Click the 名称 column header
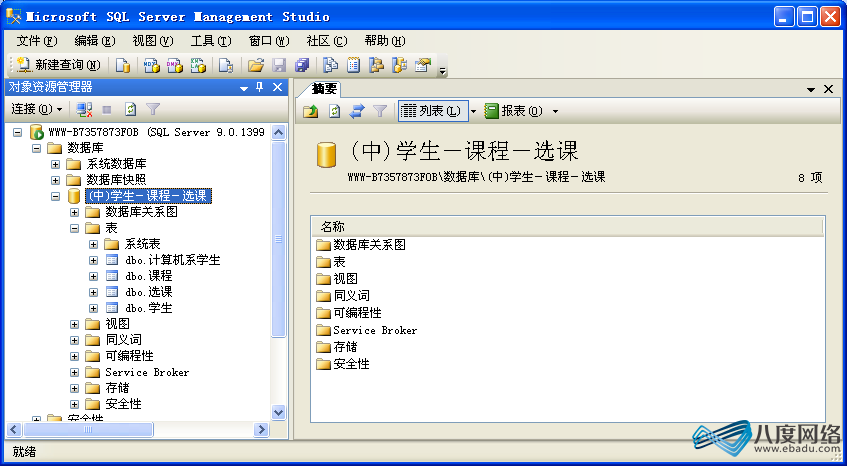 pyautogui.click(x=567, y=227)
